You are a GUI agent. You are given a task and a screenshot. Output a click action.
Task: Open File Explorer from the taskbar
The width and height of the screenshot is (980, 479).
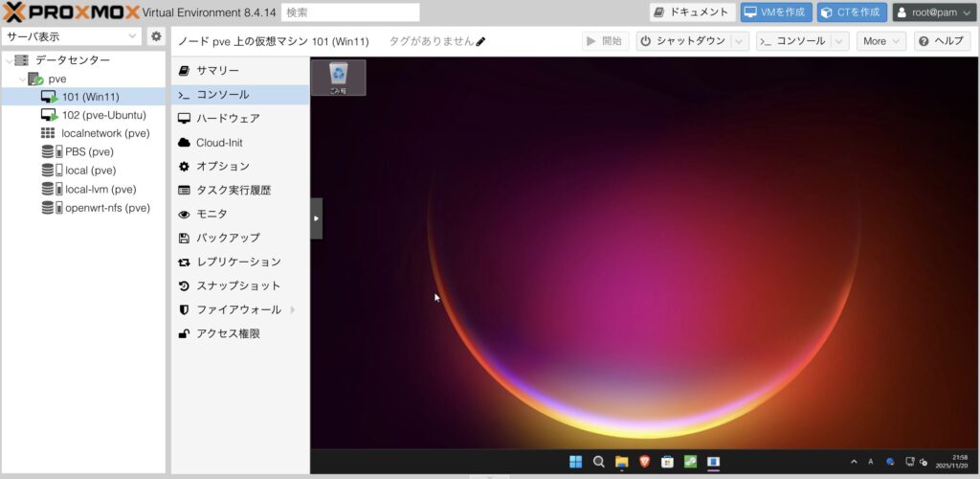621,462
